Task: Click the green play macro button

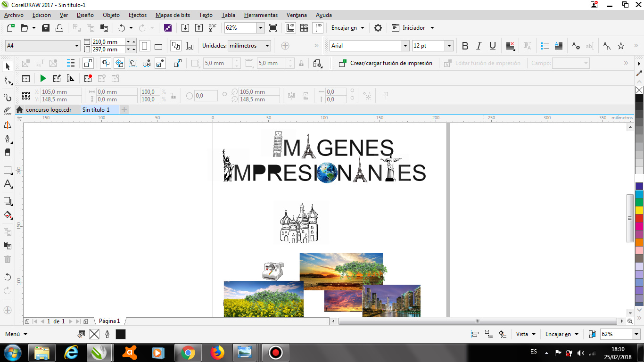Action: [x=43, y=78]
